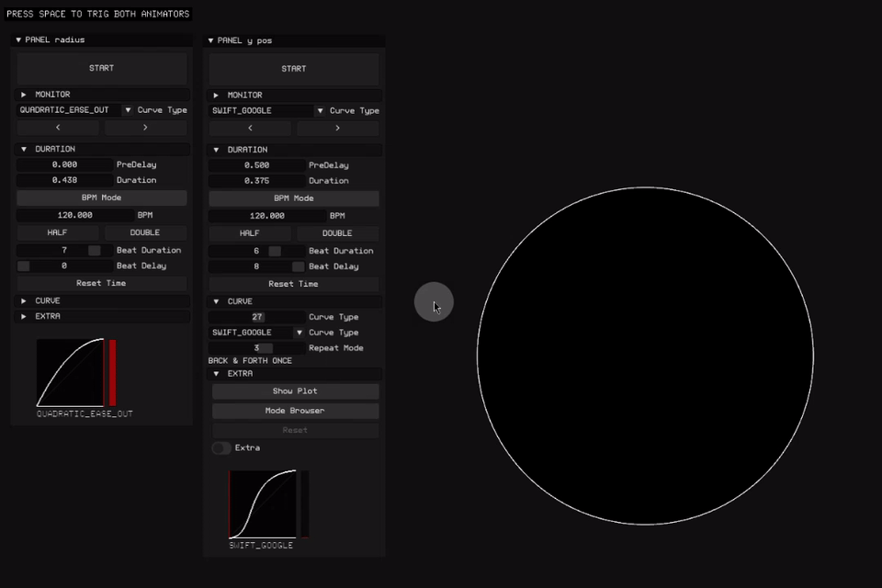Collapse DURATION section in y pos panel
Viewport: 882px width, 588px height.
295,150
